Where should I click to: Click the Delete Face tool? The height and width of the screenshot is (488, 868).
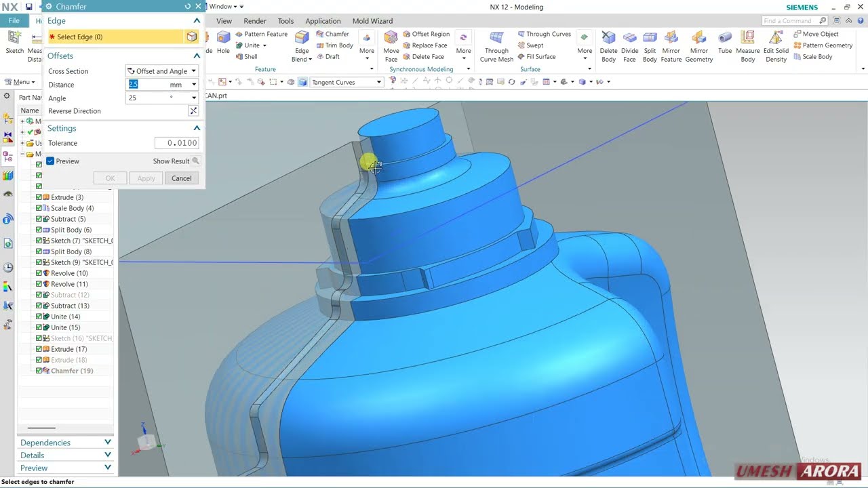[x=423, y=57]
